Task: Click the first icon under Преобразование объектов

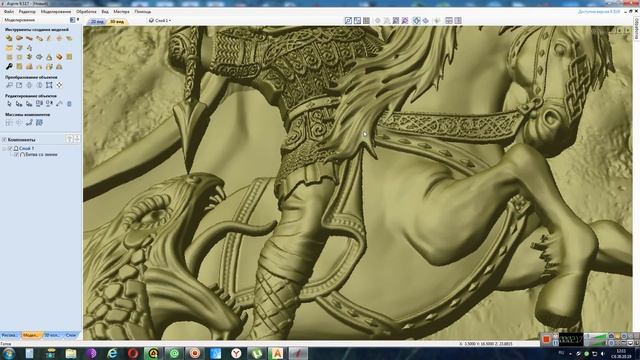Action: (9, 85)
